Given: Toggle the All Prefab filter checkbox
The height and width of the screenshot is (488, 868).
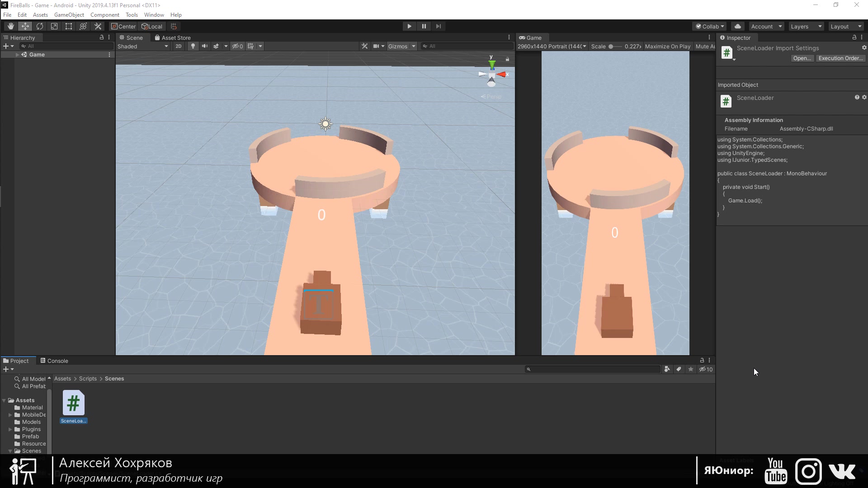Looking at the screenshot, I should click(x=33, y=386).
